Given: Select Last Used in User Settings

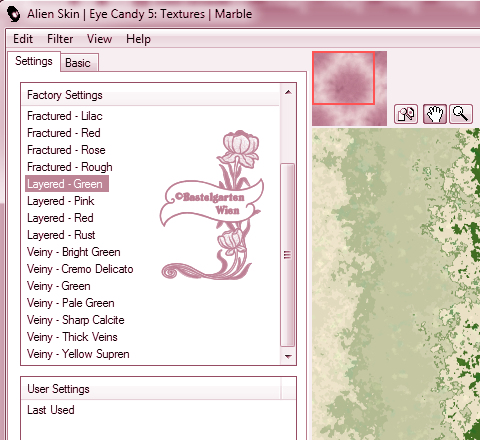Looking at the screenshot, I should point(51,410).
